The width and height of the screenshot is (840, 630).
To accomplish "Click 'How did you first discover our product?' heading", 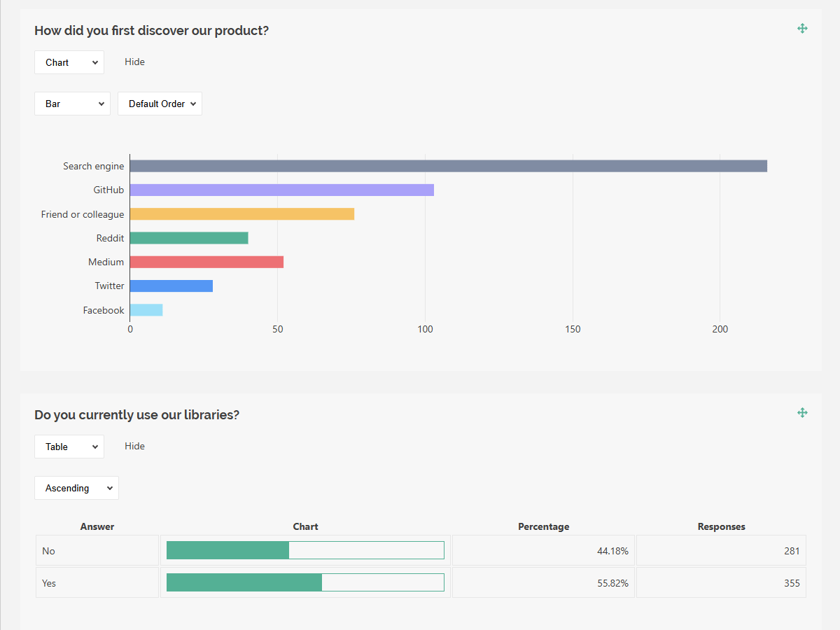I will [x=151, y=31].
